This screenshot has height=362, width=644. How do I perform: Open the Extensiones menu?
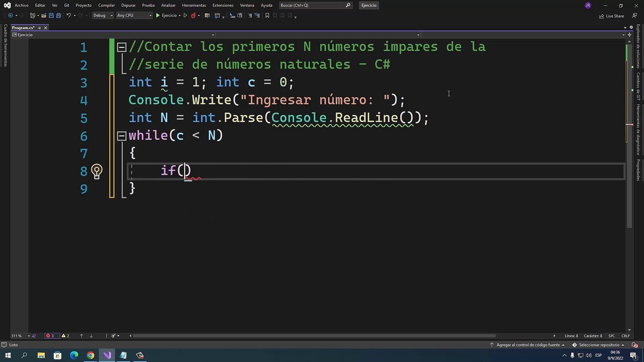(x=223, y=6)
